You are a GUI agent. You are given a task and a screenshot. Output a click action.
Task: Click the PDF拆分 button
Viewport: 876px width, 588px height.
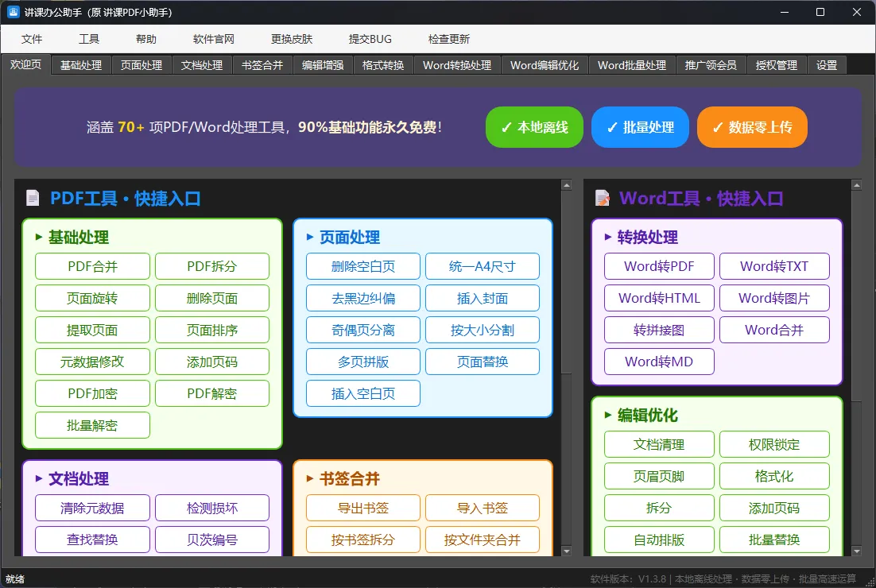coord(212,266)
